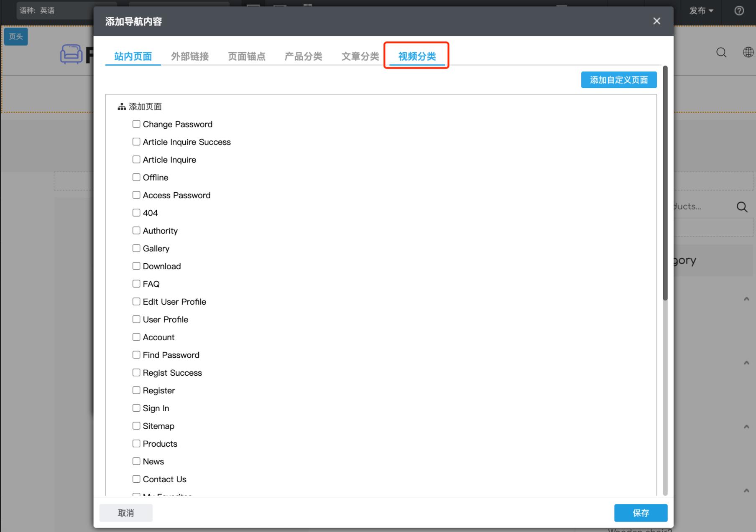The height and width of the screenshot is (532, 756).
Task: Save changes with the 保存 button
Action: (641, 513)
